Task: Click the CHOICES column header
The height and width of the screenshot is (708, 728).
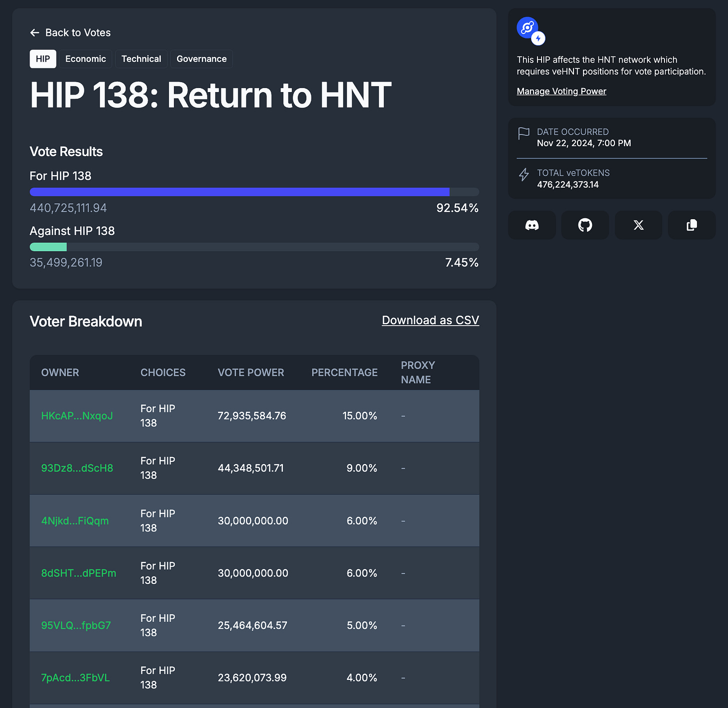Action: pyautogui.click(x=163, y=373)
